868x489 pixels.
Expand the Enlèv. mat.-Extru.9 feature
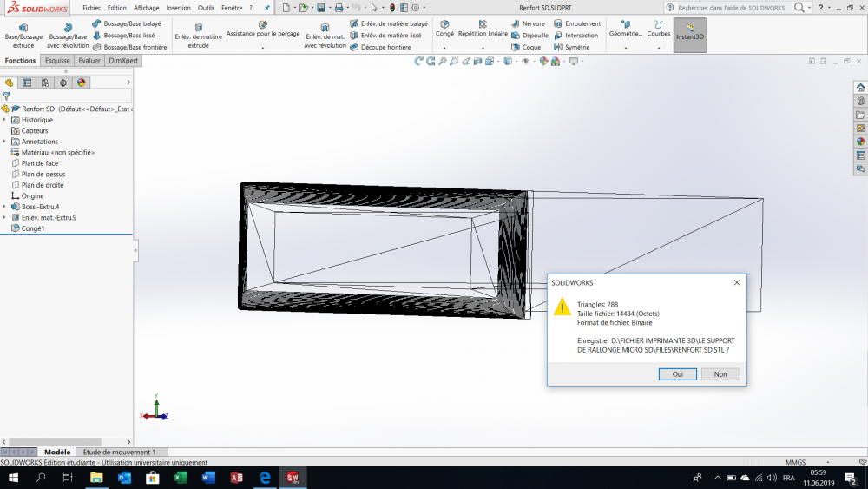(x=5, y=218)
